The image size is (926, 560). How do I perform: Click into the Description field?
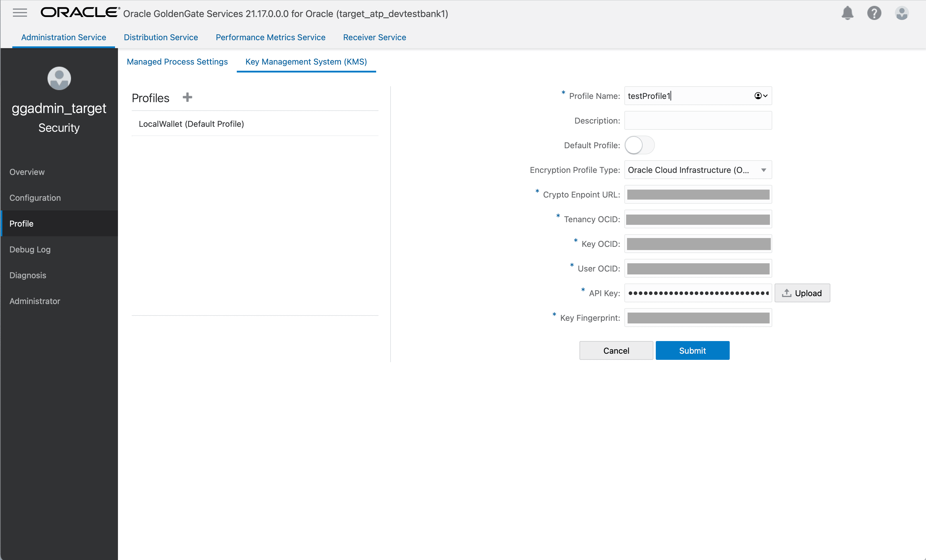[697, 121]
